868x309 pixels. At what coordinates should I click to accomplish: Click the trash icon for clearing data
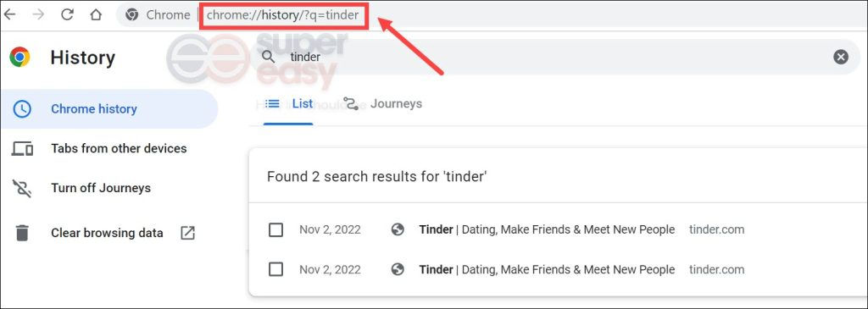(x=21, y=233)
